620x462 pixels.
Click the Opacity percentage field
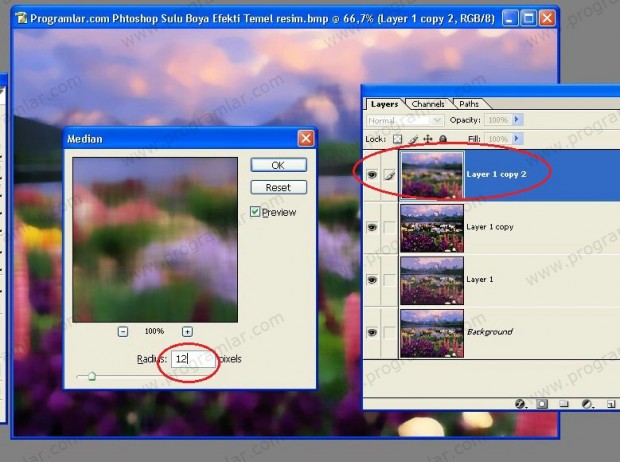point(498,120)
